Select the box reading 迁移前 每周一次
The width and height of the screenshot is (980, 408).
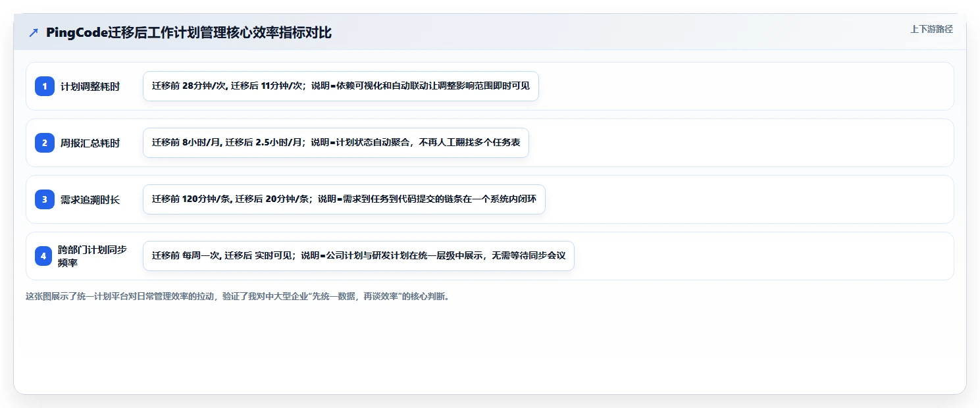point(359,256)
